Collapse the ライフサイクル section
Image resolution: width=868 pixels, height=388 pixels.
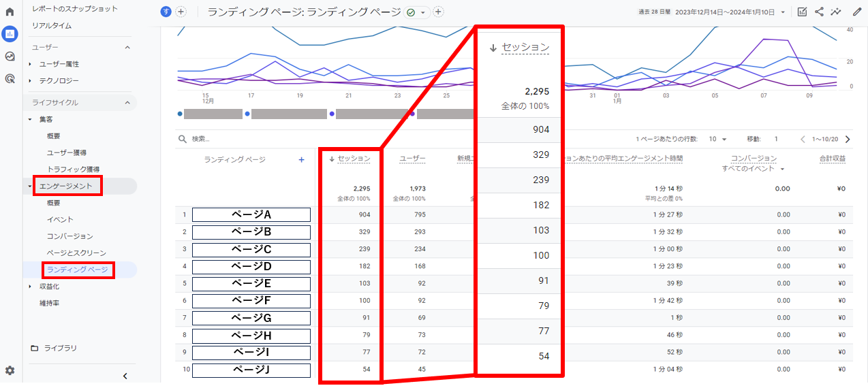(127, 102)
